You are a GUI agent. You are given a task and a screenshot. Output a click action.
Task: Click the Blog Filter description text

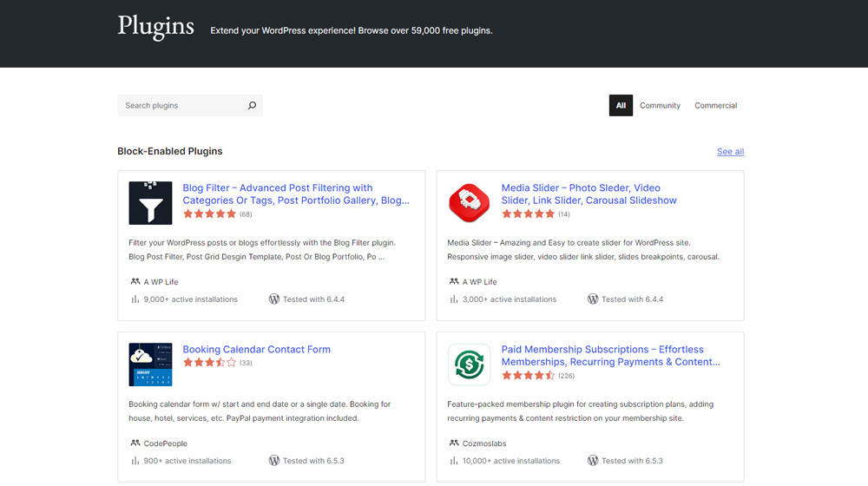[262, 250]
